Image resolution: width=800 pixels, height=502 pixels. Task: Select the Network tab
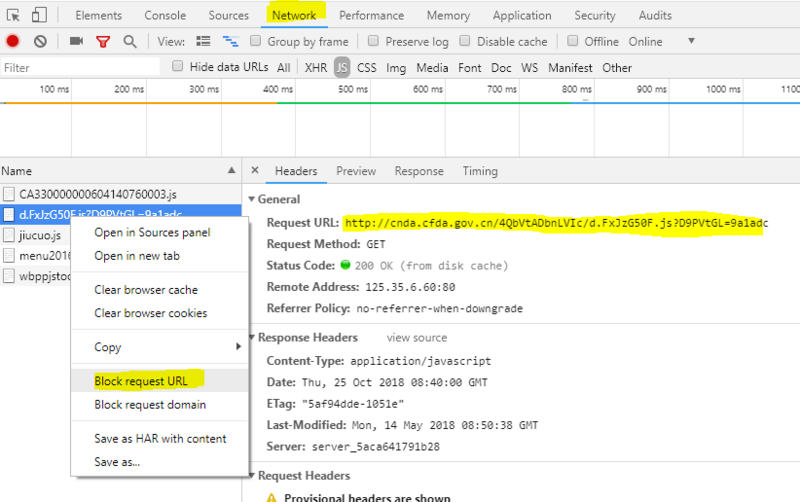(294, 15)
